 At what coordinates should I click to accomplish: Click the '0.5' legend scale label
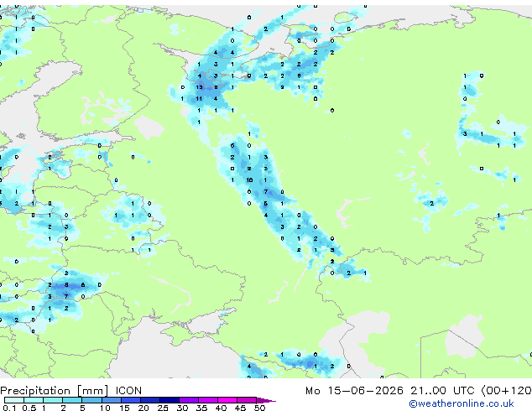coord(29,408)
